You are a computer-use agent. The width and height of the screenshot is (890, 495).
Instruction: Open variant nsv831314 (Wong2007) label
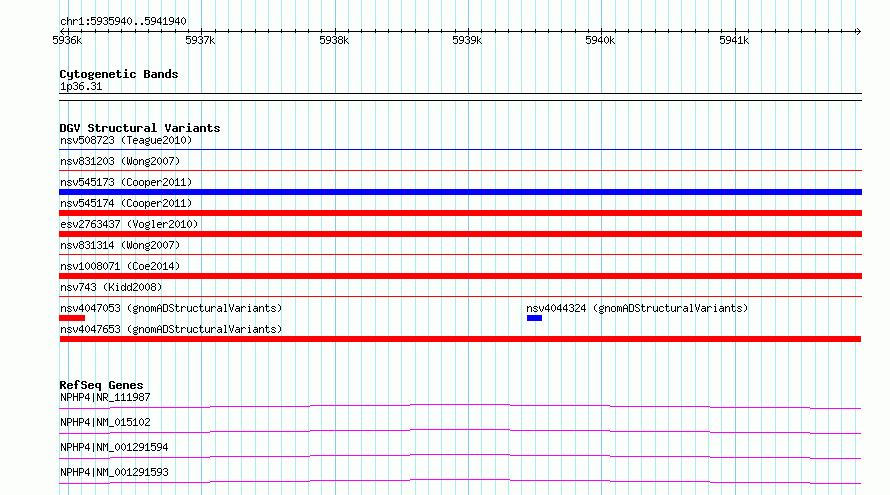(120, 245)
